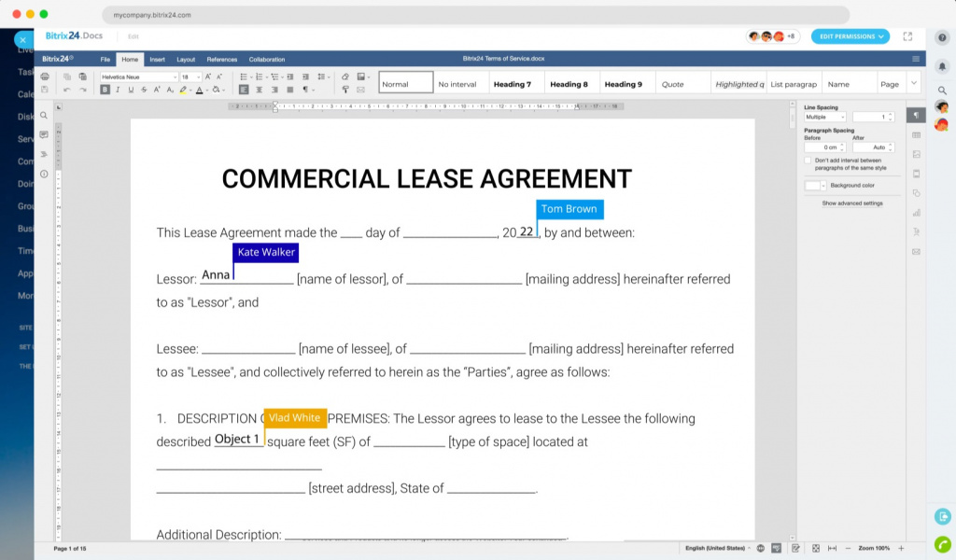Toggle track changes in the status bar
The height and width of the screenshot is (560, 956).
pyautogui.click(x=794, y=548)
